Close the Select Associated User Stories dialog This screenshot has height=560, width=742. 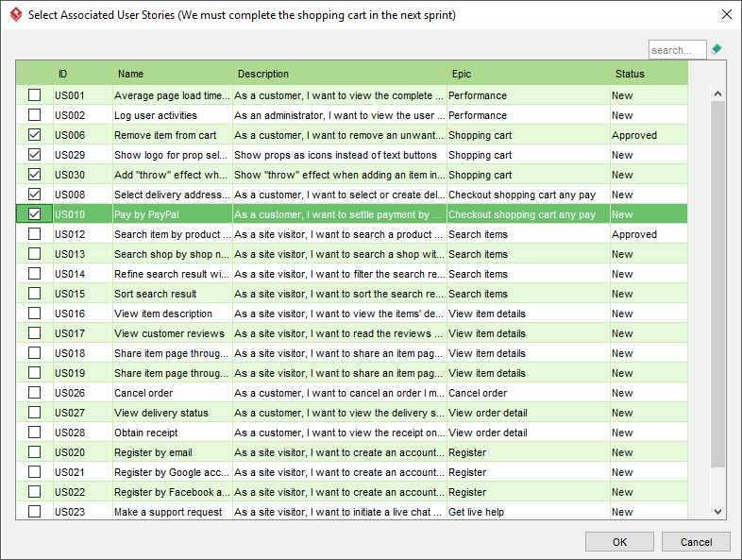pos(727,14)
